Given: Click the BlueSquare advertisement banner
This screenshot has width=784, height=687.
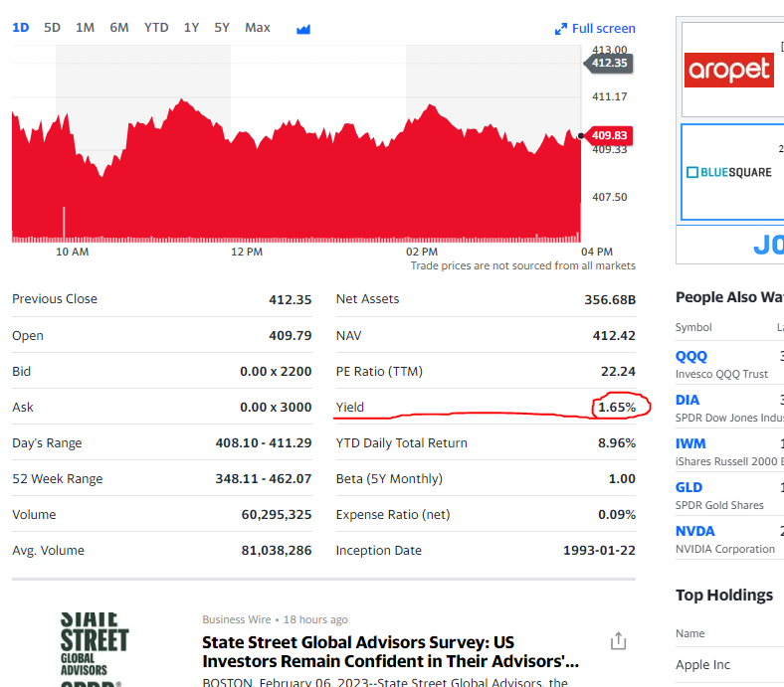Looking at the screenshot, I should (732, 172).
